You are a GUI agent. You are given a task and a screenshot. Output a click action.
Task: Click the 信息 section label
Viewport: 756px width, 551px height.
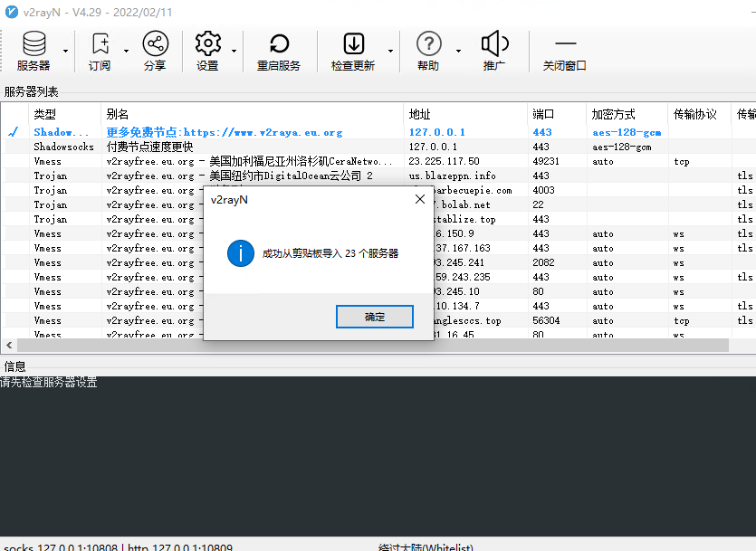click(15, 366)
